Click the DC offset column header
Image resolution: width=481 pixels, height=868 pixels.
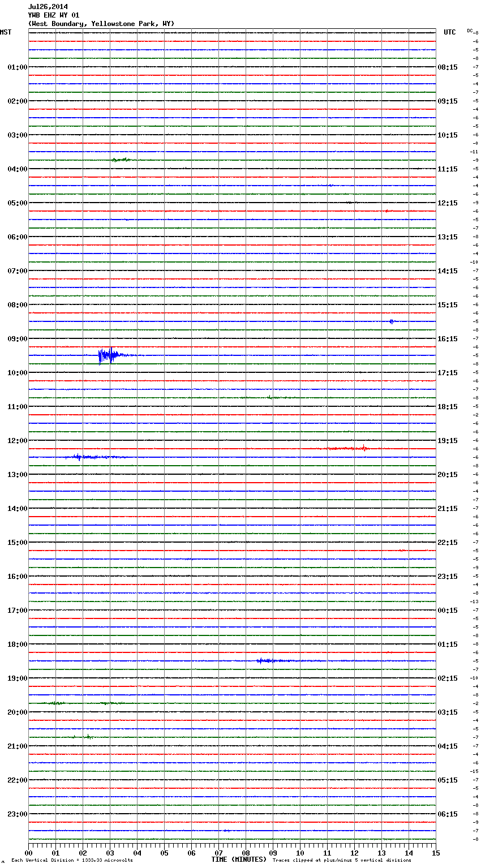[x=470, y=31]
